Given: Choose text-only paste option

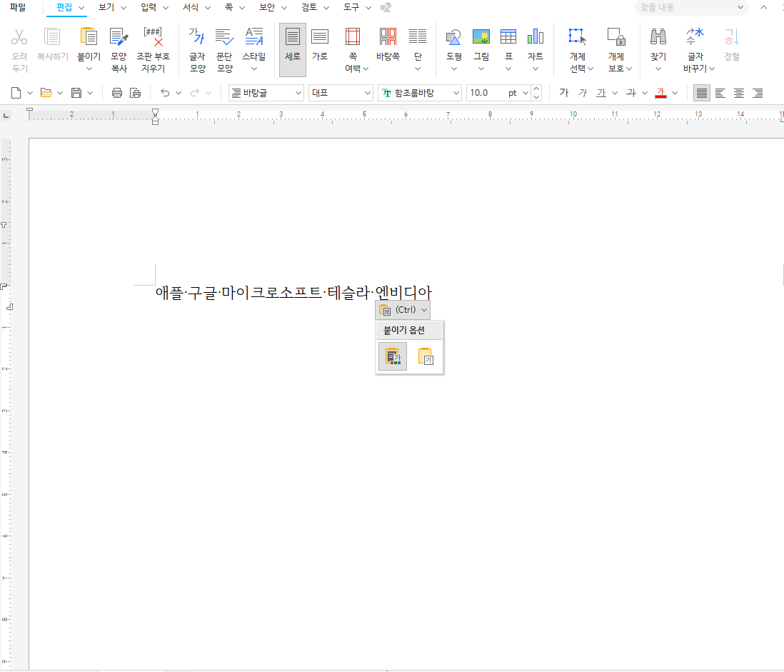Looking at the screenshot, I should click(426, 356).
